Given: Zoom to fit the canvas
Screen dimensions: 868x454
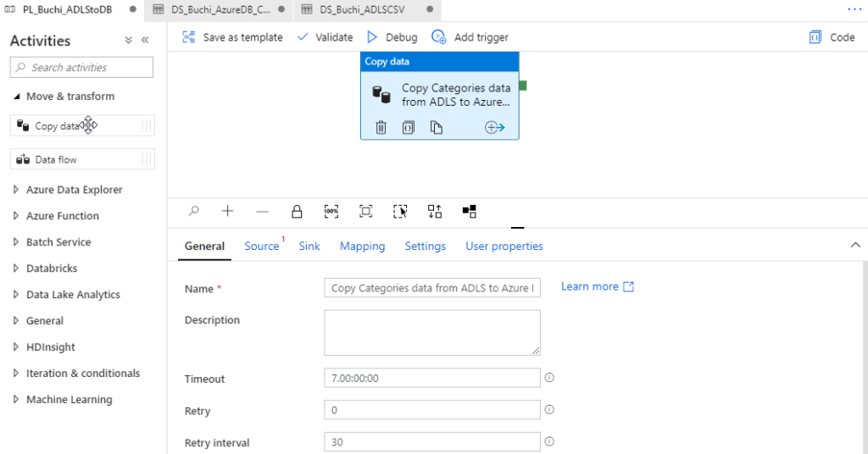Looking at the screenshot, I should coord(366,211).
